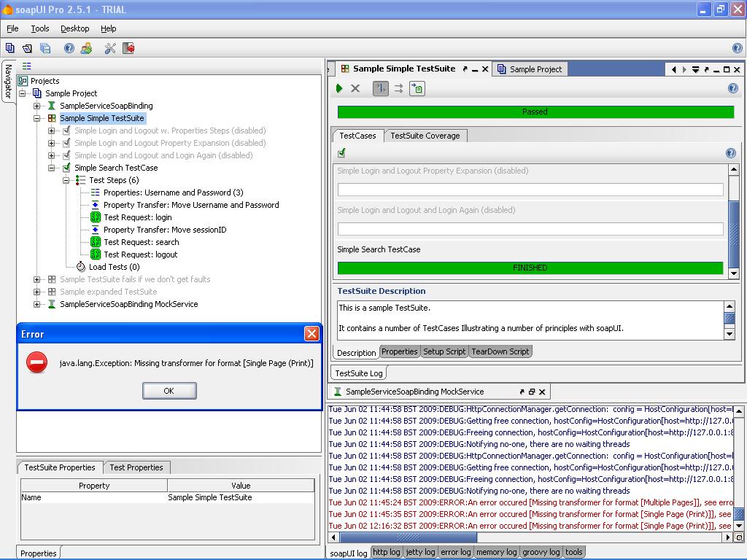Expand the SampleServiceSoapBinding interface node
This screenshot has width=747, height=560.
[x=36, y=106]
